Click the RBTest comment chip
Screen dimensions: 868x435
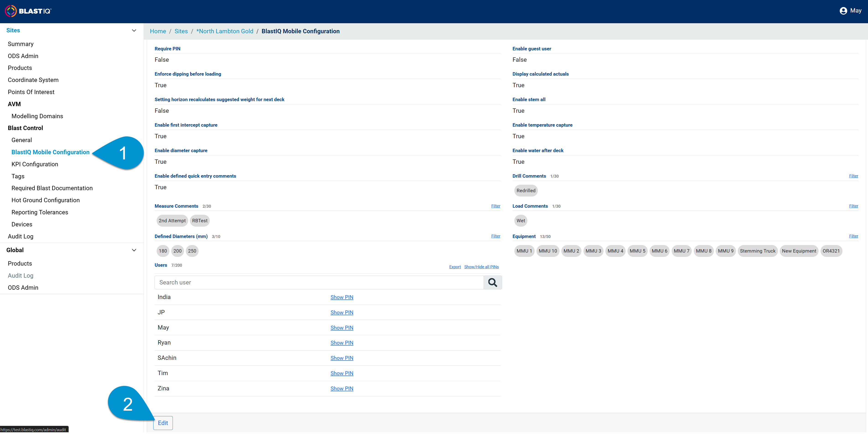(x=200, y=221)
